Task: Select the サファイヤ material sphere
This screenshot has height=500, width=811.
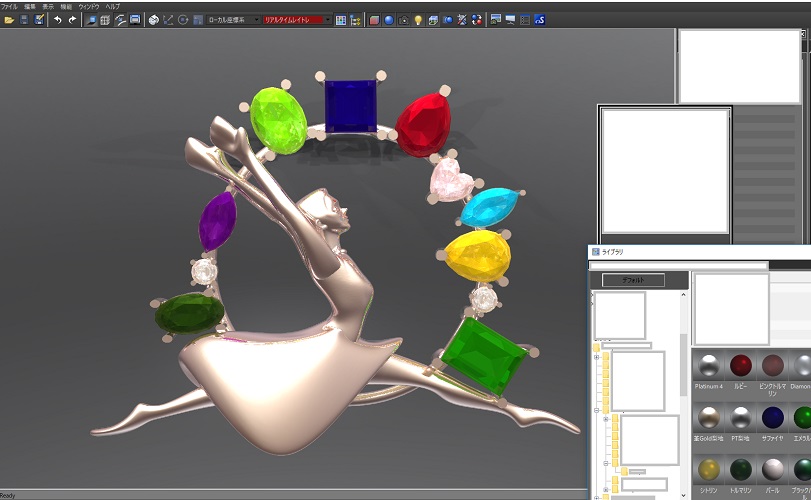Action: coord(773,417)
